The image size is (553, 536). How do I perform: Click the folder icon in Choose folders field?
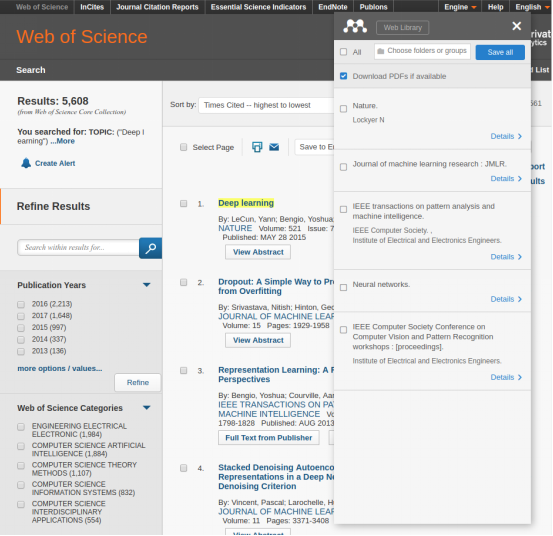pyautogui.click(x=381, y=51)
